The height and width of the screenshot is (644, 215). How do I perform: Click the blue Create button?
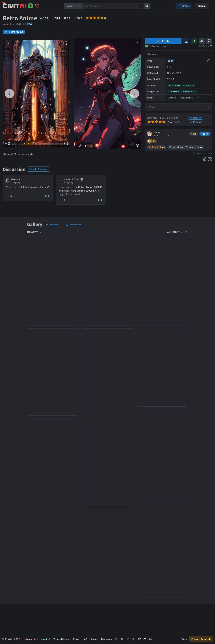coord(163,41)
